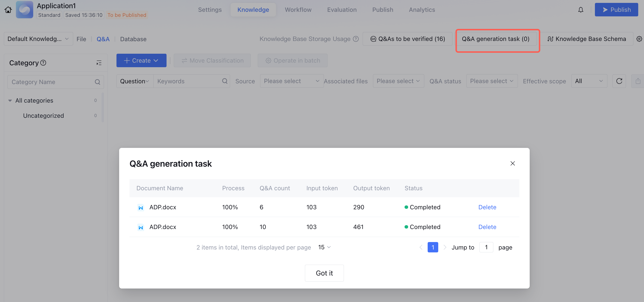Click the Got it button
The image size is (644, 302).
324,273
